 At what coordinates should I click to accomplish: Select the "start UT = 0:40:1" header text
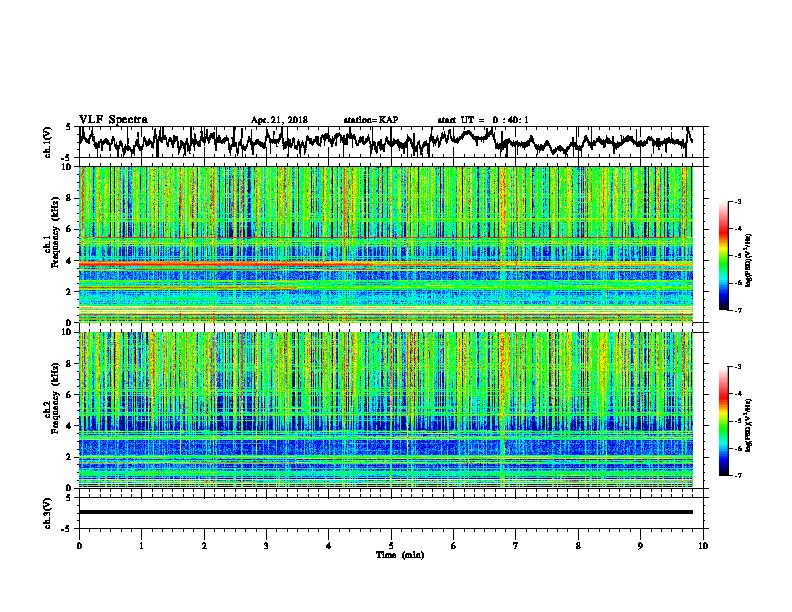[483, 120]
